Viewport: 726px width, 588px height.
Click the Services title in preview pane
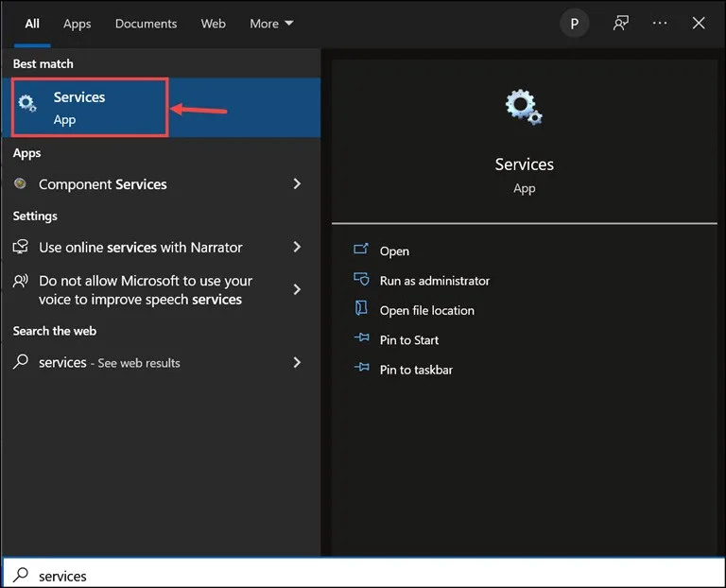[524, 164]
